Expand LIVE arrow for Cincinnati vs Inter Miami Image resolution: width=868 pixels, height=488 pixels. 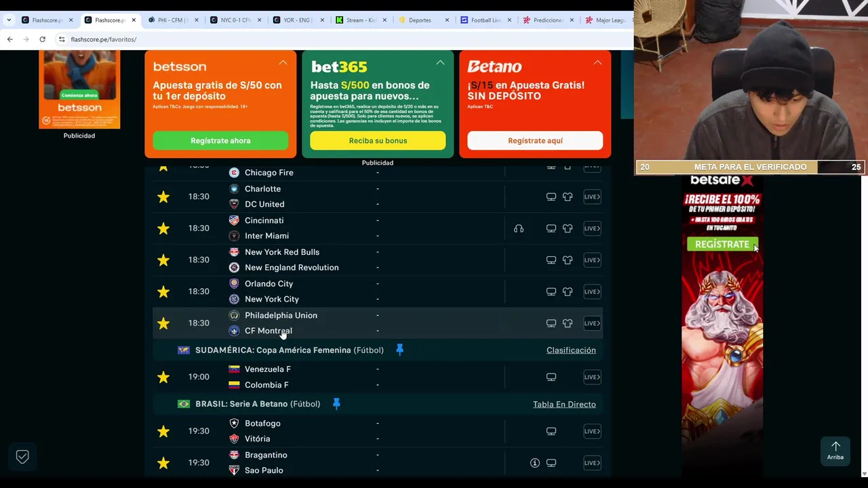pyautogui.click(x=592, y=228)
